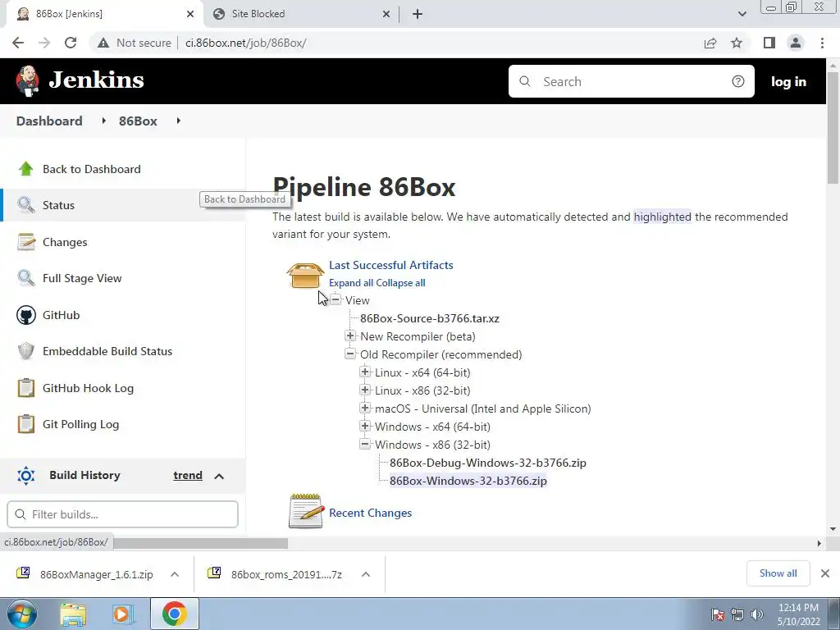Close the Site Blocked tab
This screenshot has height=630, width=840.
pyautogui.click(x=386, y=14)
